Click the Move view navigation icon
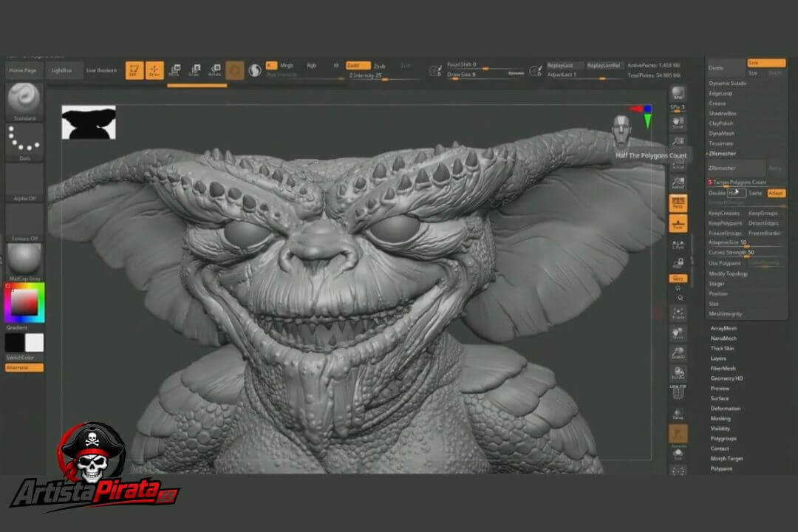Image resolution: width=798 pixels, height=532 pixels. tap(678, 333)
